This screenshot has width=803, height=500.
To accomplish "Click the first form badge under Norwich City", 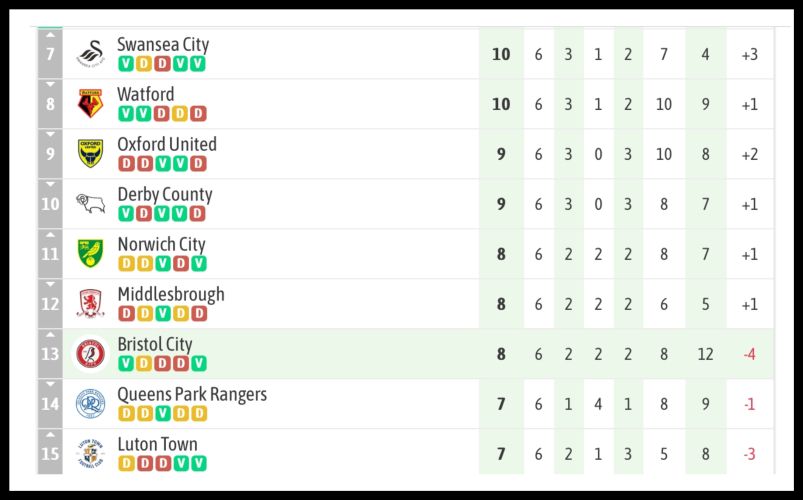I will [126, 264].
